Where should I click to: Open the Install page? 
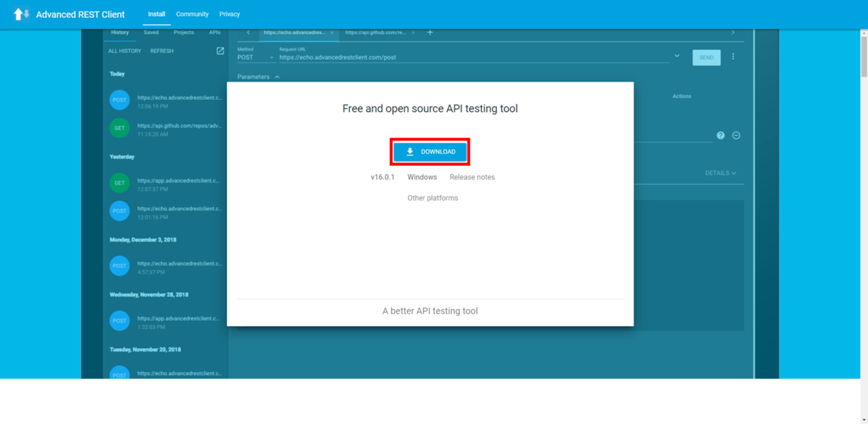click(x=156, y=14)
